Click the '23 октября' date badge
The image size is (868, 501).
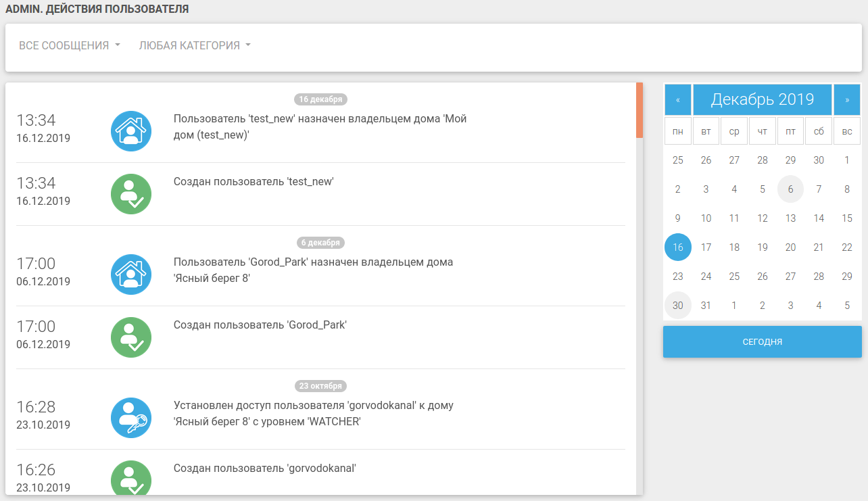(320, 386)
